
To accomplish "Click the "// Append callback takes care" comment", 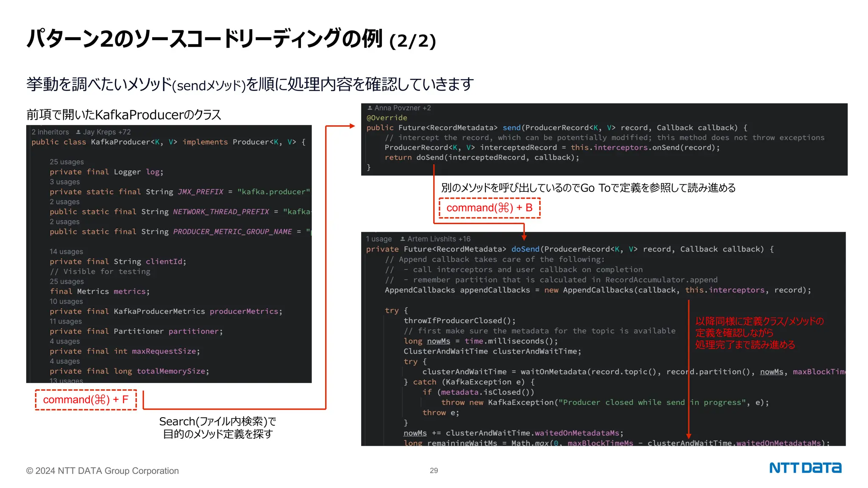I will (x=495, y=259).
